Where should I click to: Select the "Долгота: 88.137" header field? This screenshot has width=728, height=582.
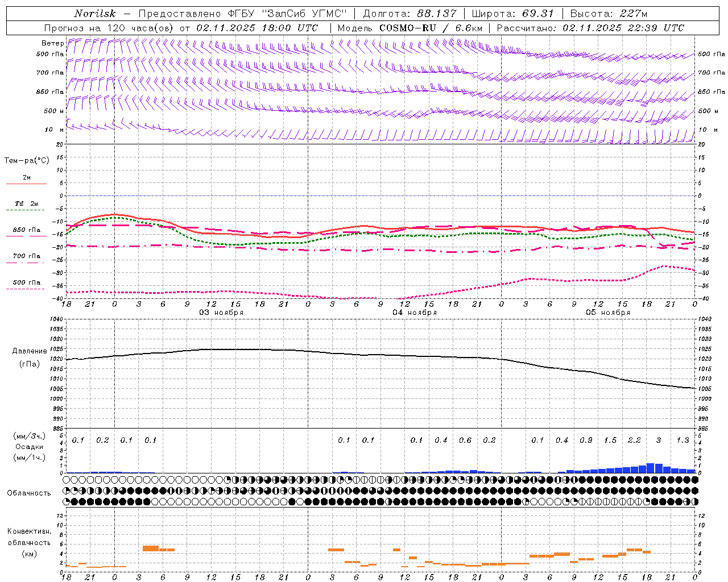[x=409, y=14]
